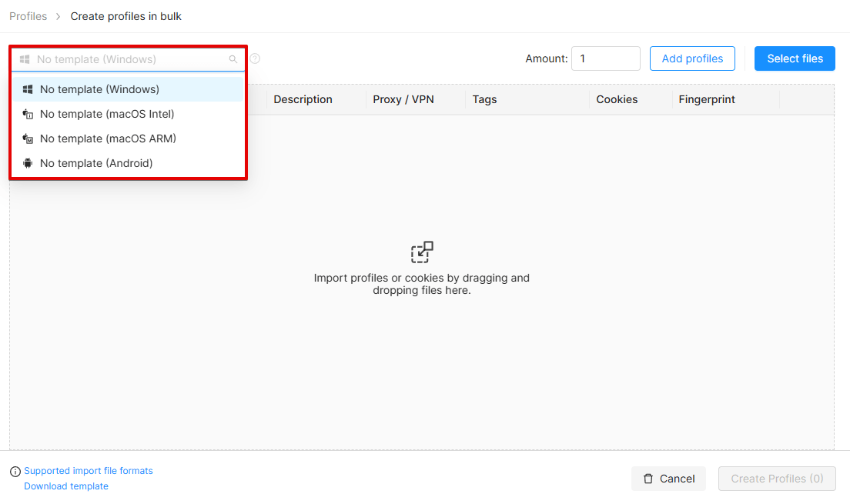Viewport: 850px width, 504px height.
Task: Click the Android robot icon in dropdown list
Action: click(28, 163)
